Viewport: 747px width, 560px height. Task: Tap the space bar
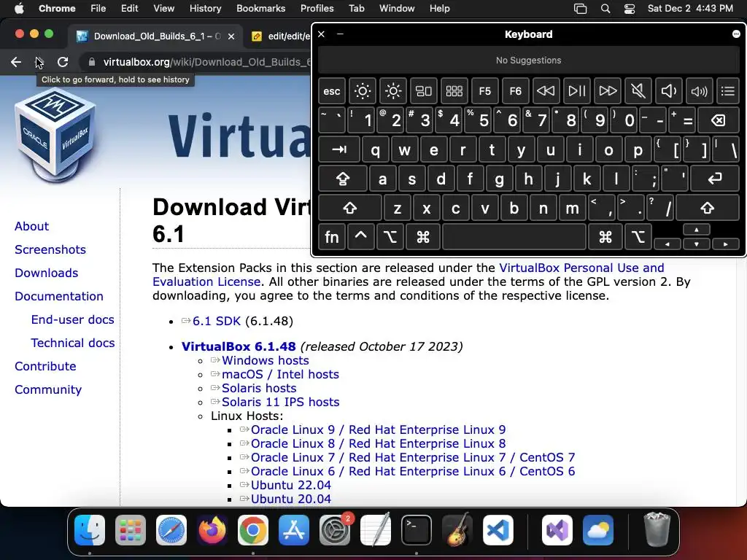514,237
